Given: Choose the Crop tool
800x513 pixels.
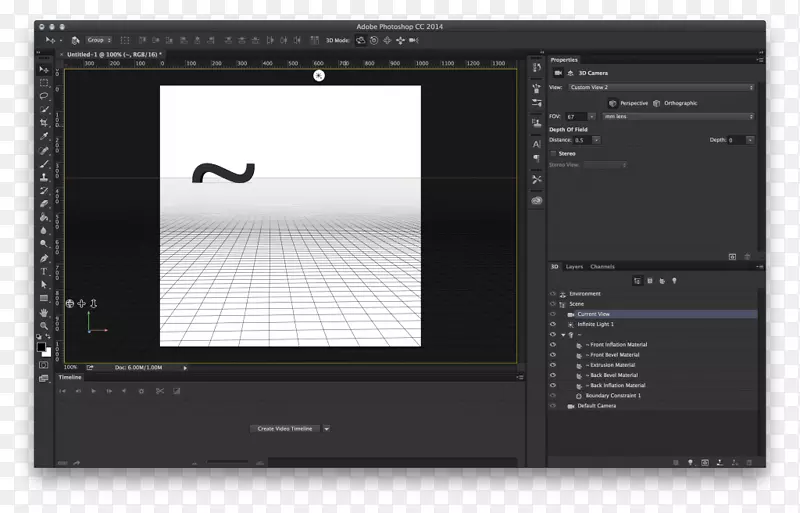Looking at the screenshot, I should point(44,124).
